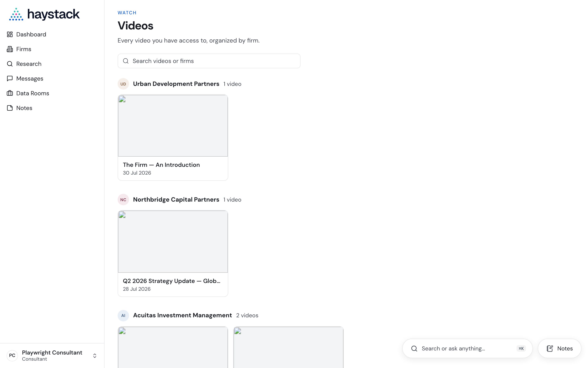Open Urban Development Partners firm
Image resolution: width=588 pixels, height=368 pixels.
(176, 84)
